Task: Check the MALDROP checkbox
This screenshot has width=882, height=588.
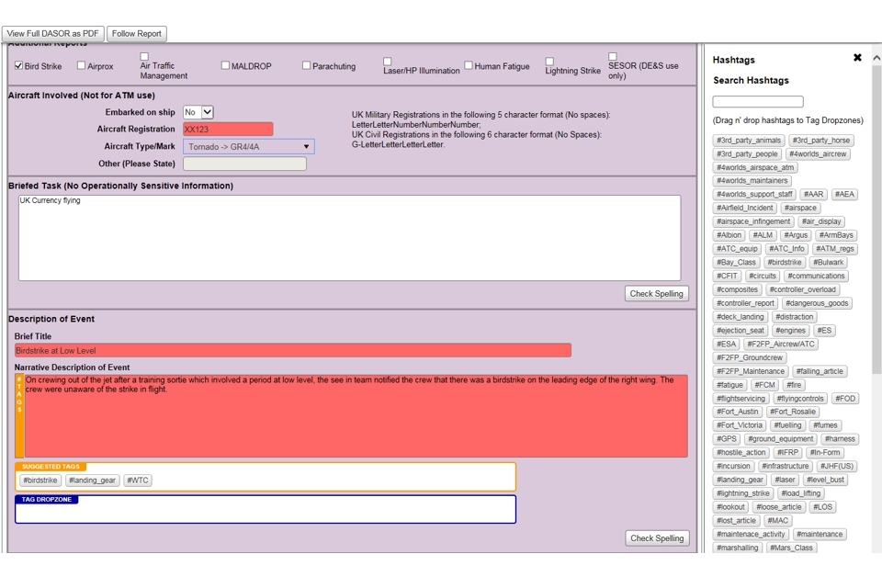Action: (225, 66)
